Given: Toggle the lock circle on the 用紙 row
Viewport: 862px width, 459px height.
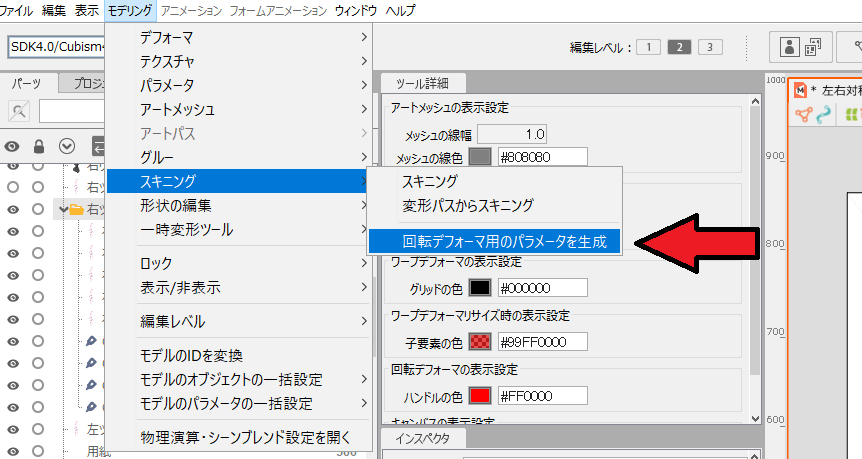Looking at the screenshot, I should point(38,451).
